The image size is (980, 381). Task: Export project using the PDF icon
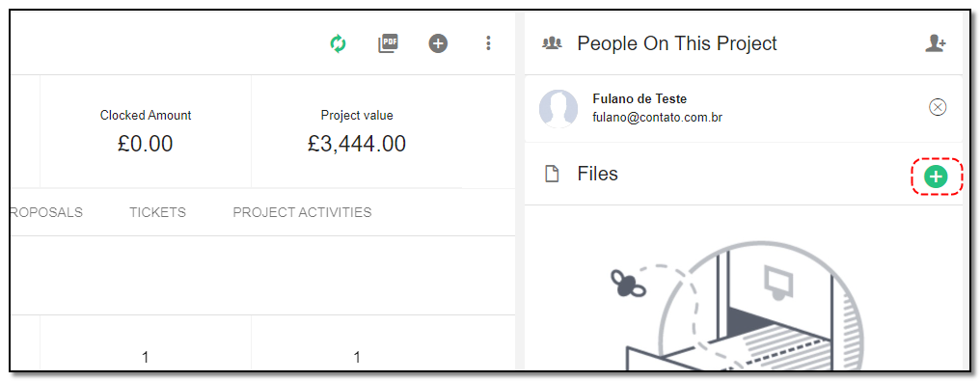tap(388, 43)
